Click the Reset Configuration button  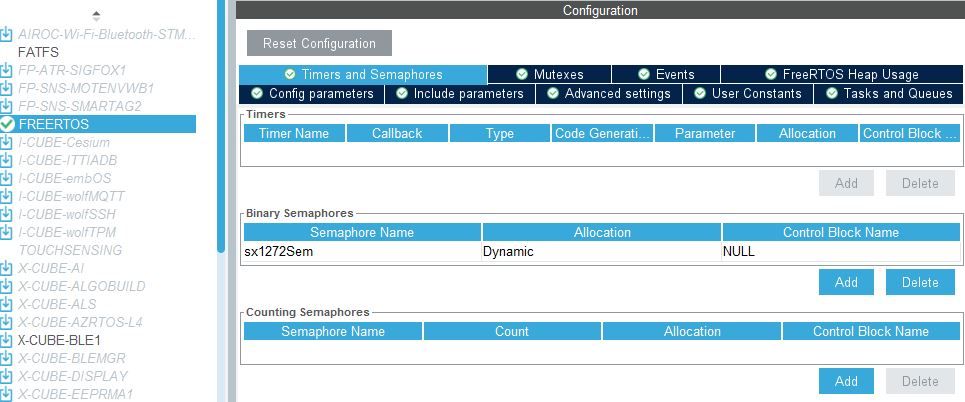[x=319, y=43]
